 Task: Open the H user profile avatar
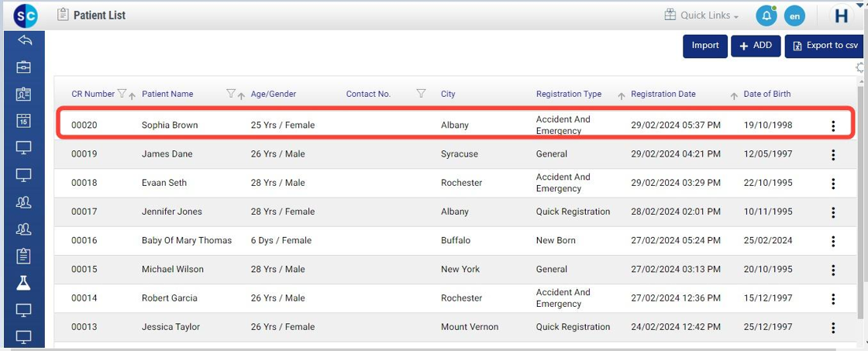(842, 15)
